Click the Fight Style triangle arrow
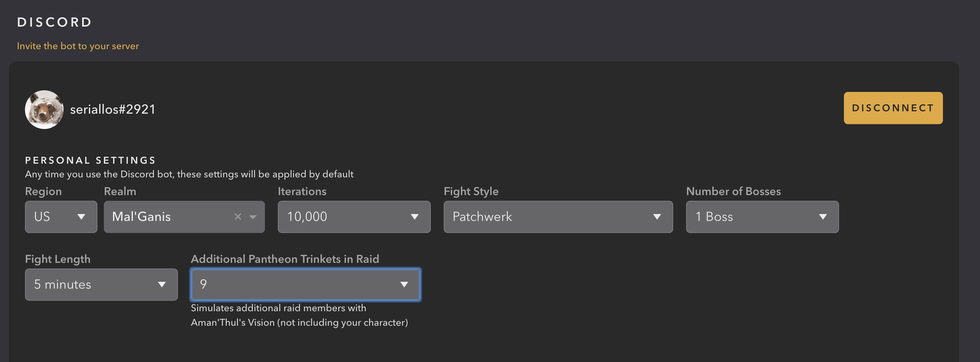 tap(657, 217)
